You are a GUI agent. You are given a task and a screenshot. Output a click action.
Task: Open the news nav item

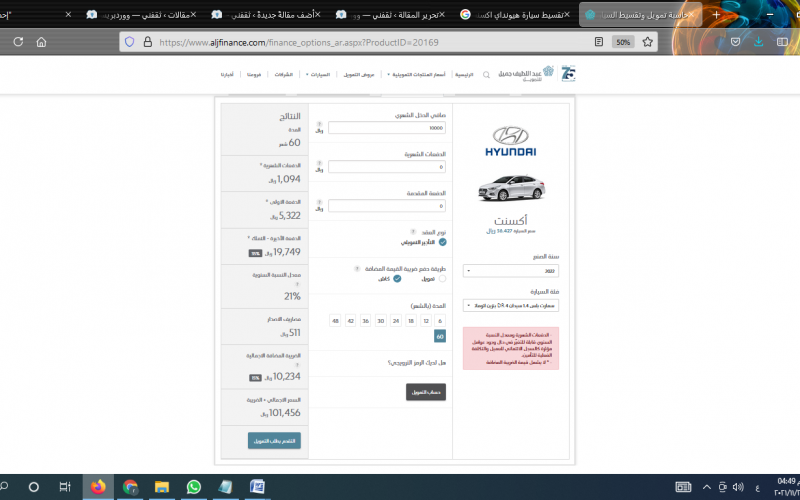227,74
